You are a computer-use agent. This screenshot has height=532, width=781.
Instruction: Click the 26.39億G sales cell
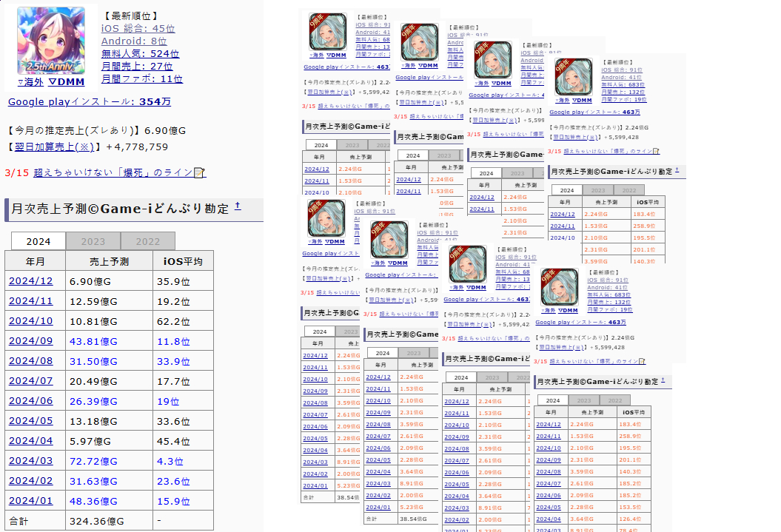pyautogui.click(x=109, y=400)
